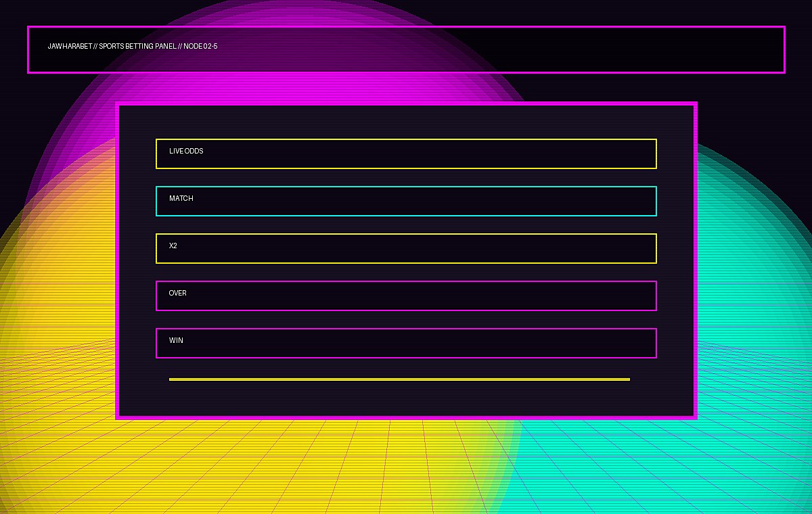The width and height of the screenshot is (812, 514).
Task: Click the yellow progress bar below WIN
Action: tap(399, 379)
